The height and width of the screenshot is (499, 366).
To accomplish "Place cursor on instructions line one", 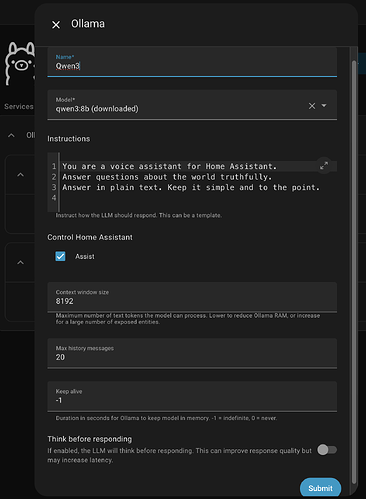I will [x=169, y=166].
